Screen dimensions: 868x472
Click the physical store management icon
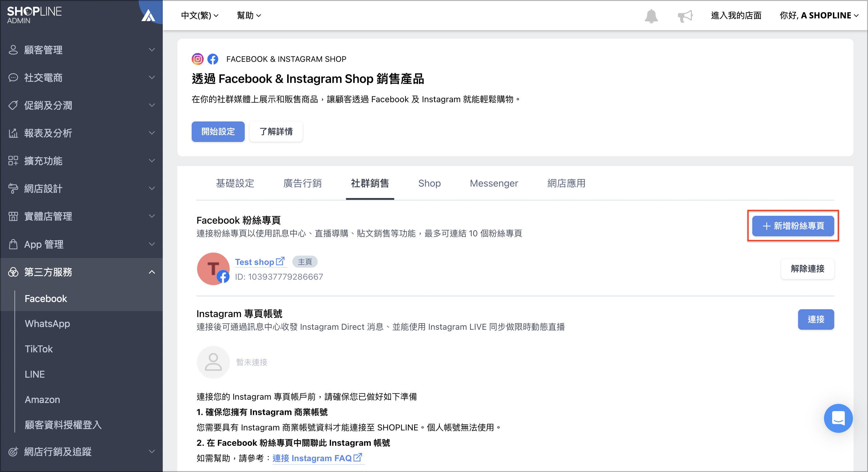[13, 216]
